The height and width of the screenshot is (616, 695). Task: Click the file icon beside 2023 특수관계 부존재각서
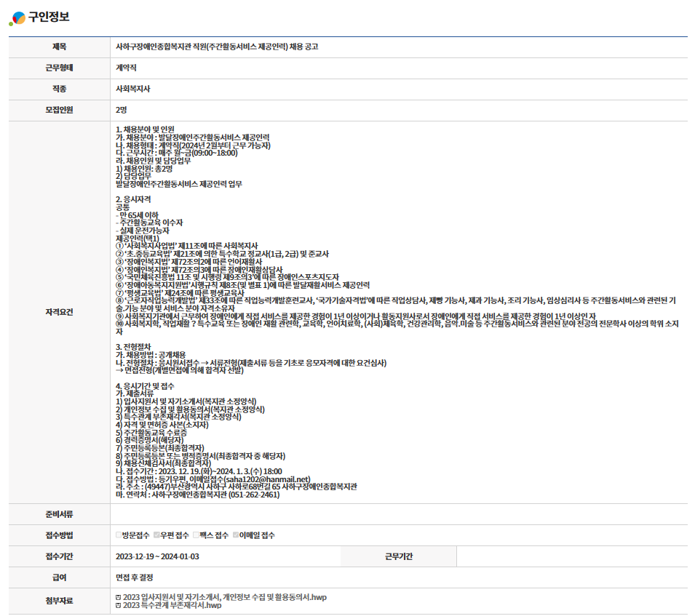119,605
